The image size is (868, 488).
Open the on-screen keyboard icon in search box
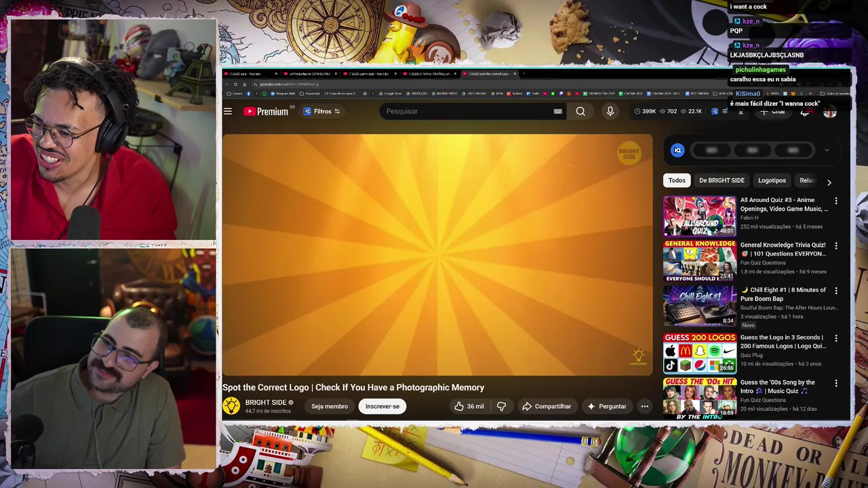point(557,111)
